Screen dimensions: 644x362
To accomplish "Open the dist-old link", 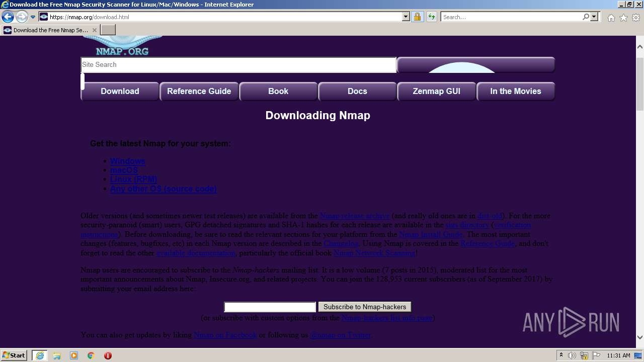I will [490, 216].
